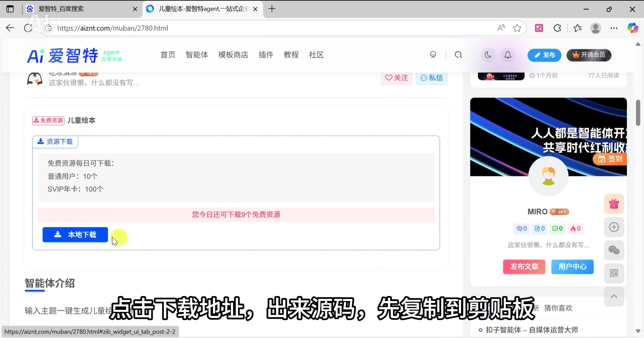
Task: Open the browser Settings and more menu
Action: 614,28
